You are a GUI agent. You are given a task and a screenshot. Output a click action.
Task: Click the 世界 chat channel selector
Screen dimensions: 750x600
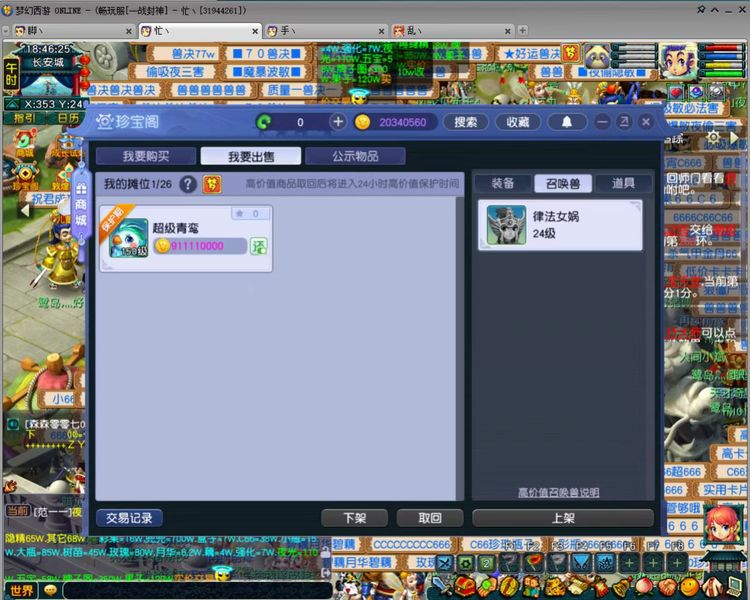[22, 591]
